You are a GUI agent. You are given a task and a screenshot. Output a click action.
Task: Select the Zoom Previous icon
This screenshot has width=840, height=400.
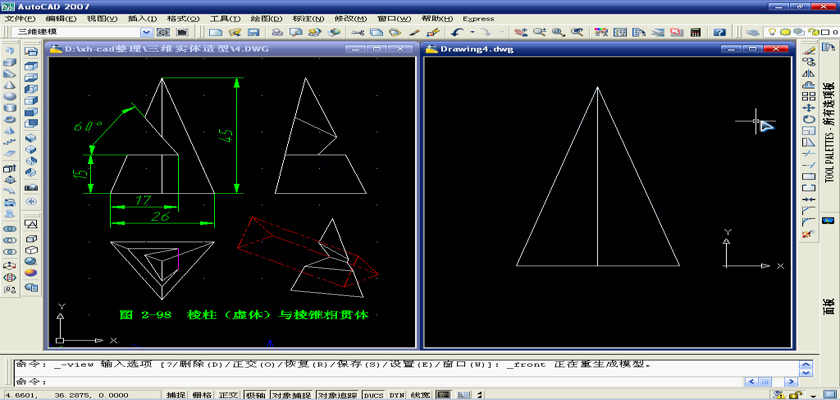point(577,32)
